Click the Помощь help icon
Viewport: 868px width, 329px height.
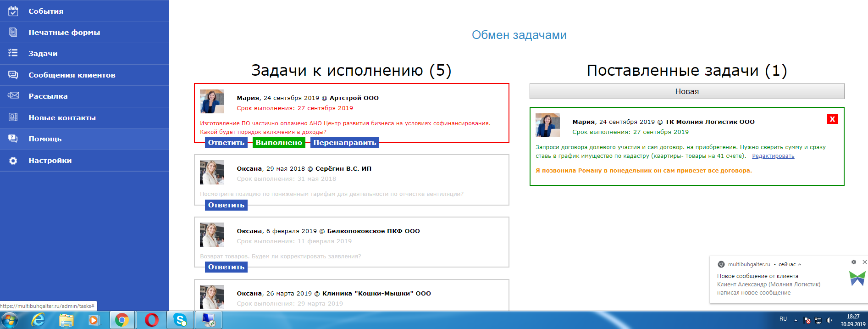click(13, 139)
